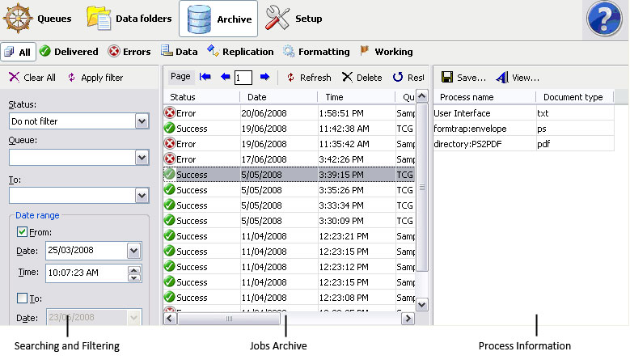Enable the To date checkbox
Image resolution: width=630 pixels, height=364 pixels.
pos(22,298)
